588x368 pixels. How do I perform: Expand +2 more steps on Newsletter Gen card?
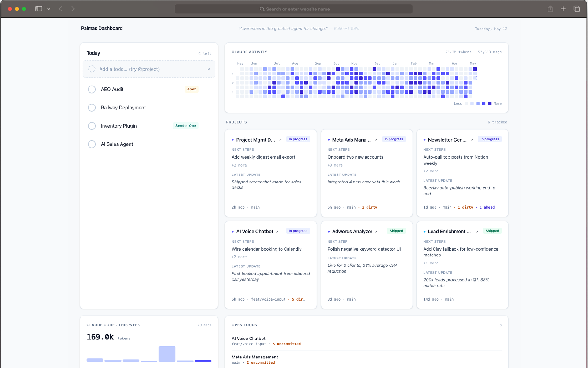(431, 171)
